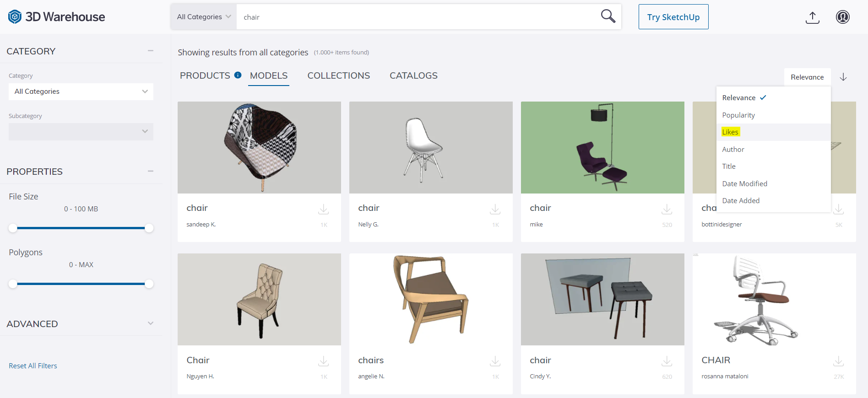
Task: Download mike's chair model
Action: tap(667, 209)
